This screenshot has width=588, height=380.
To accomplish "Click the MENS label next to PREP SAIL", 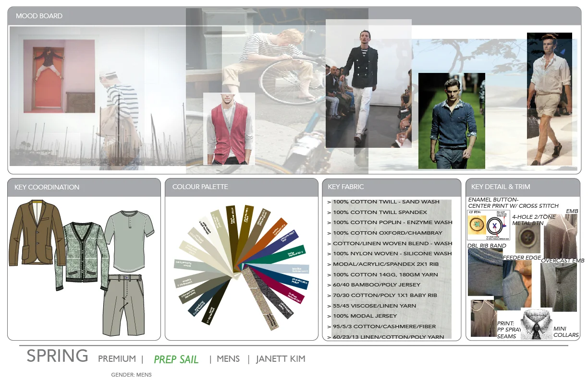I will point(228,359).
